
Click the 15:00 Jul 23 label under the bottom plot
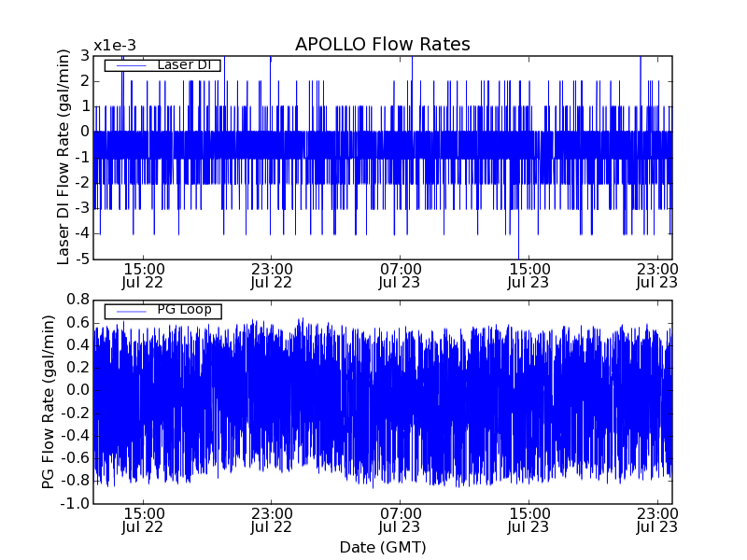coord(529,521)
